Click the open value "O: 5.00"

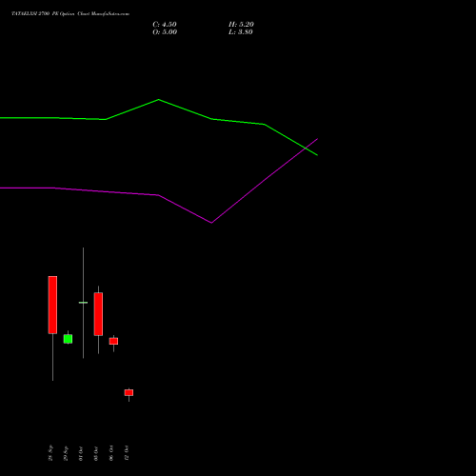tap(165, 32)
